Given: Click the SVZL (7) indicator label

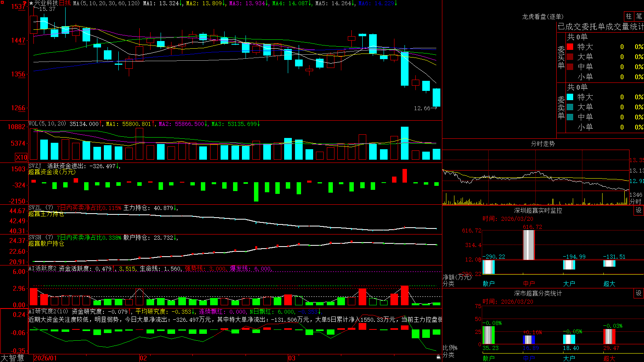Looking at the screenshot, I should tap(41, 208).
